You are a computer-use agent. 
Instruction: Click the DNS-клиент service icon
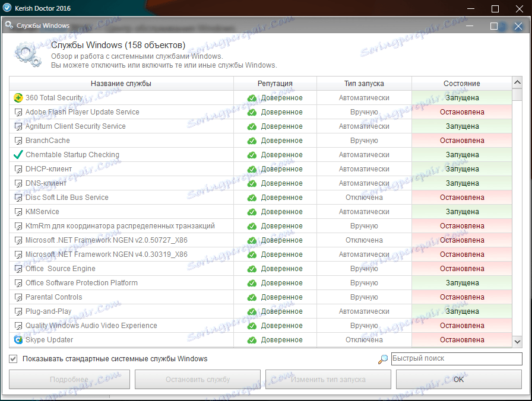[18, 183]
